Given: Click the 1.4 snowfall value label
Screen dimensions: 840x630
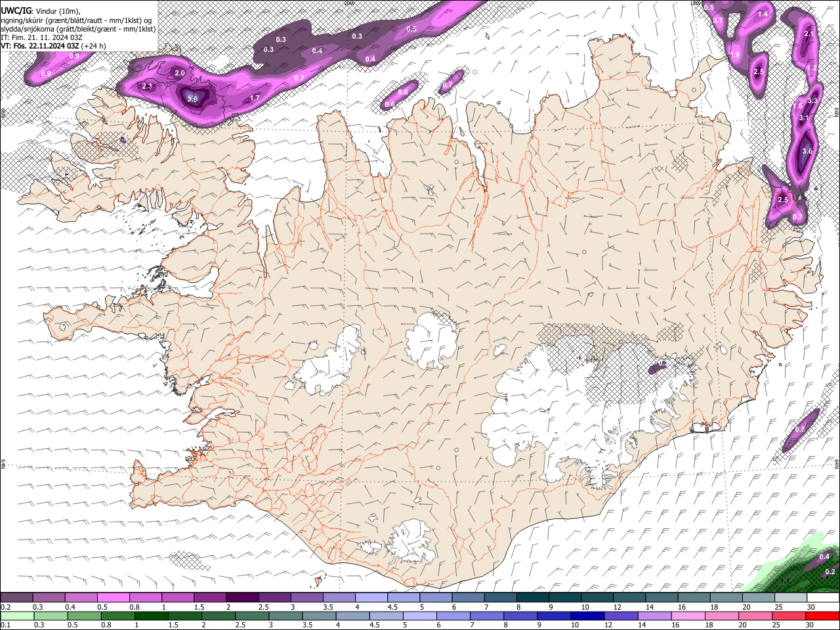Looking at the screenshot, I should tap(763, 14).
